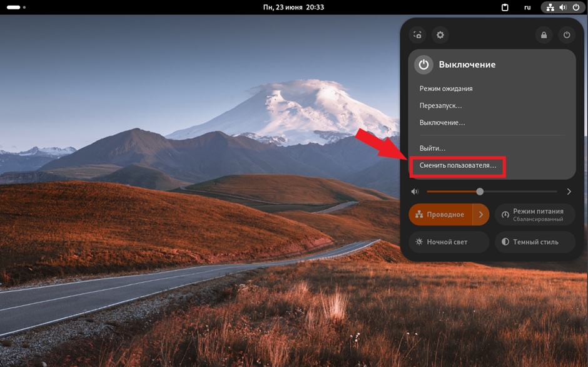
Task: Click the workspace indicator at the top left
Action: (16, 8)
